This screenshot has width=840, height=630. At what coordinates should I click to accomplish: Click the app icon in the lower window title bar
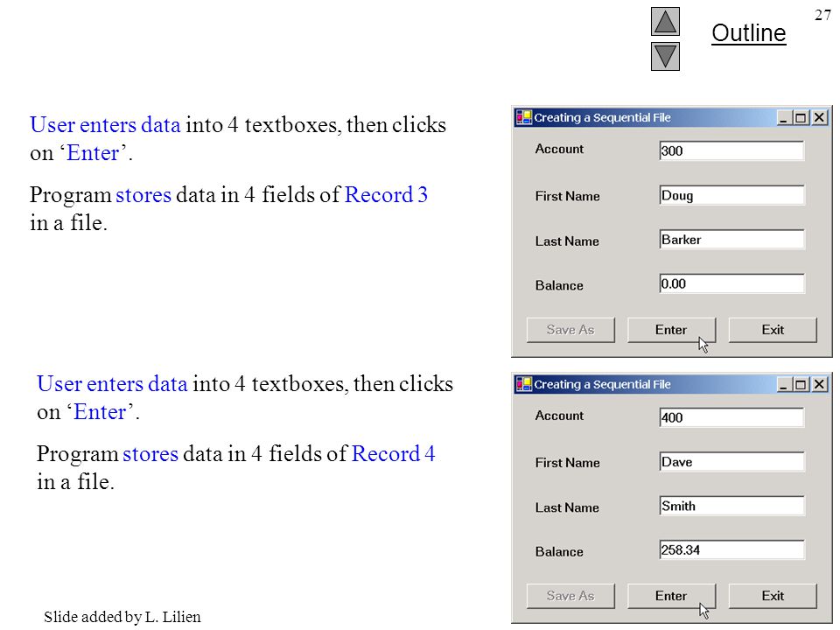[x=523, y=384]
